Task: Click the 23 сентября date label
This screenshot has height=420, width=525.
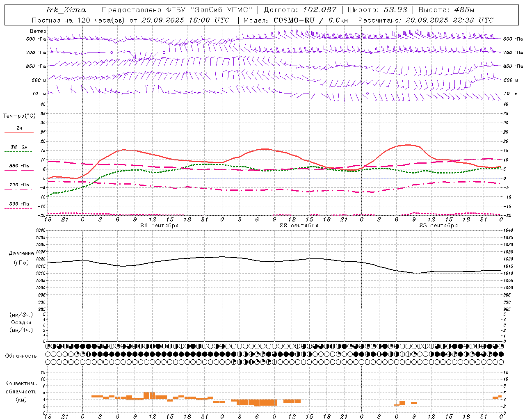Action: pyautogui.click(x=438, y=226)
